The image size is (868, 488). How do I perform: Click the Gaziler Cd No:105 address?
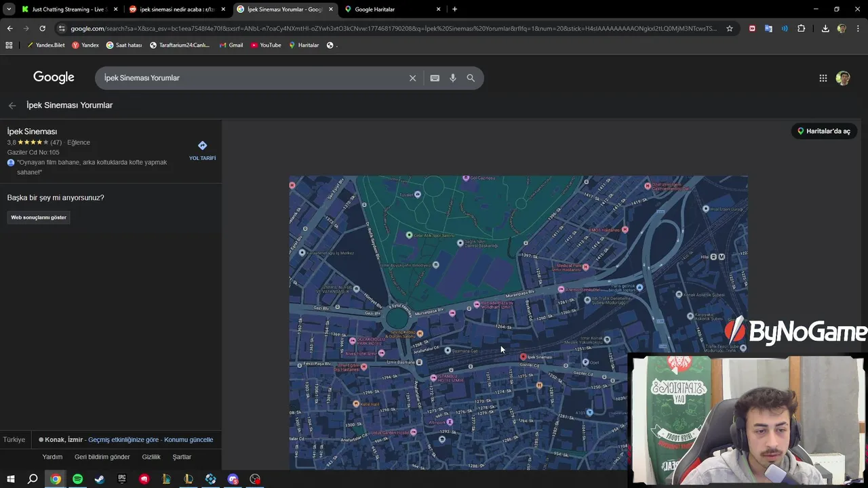click(33, 152)
